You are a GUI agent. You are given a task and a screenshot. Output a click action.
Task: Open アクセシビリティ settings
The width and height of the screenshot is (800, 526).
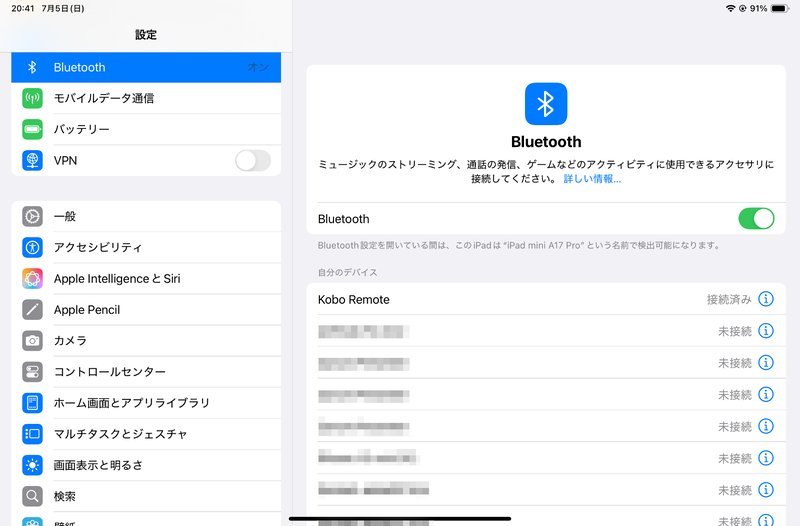[146, 247]
